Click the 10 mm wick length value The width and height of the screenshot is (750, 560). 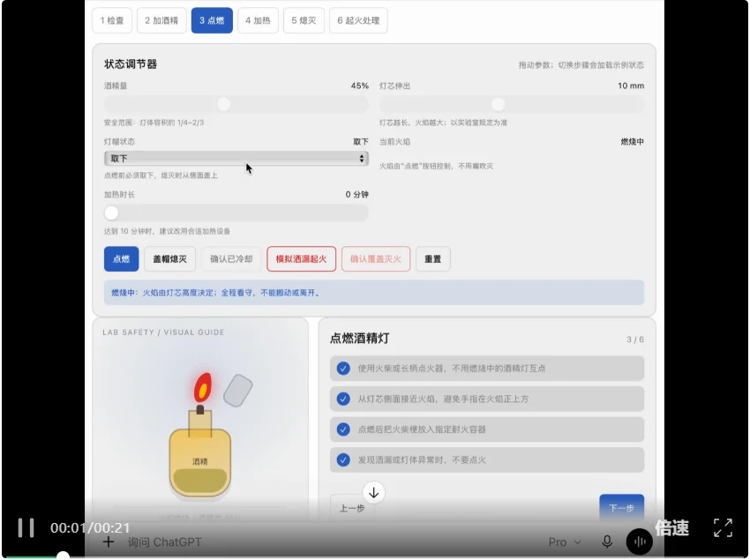(630, 86)
